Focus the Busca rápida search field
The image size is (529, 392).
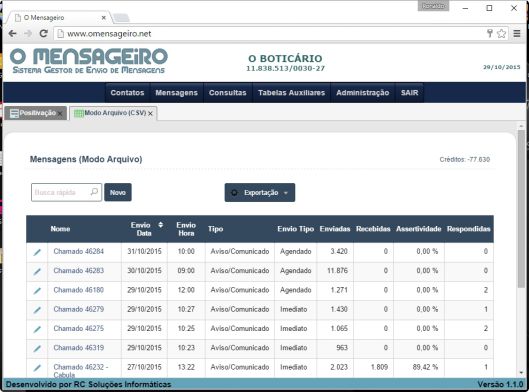61,192
